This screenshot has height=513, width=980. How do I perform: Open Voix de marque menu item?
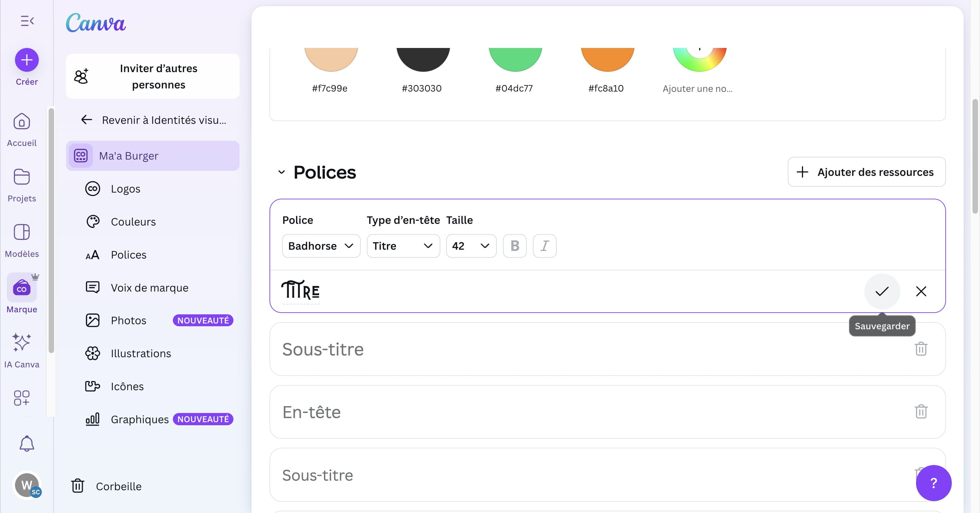pos(149,287)
